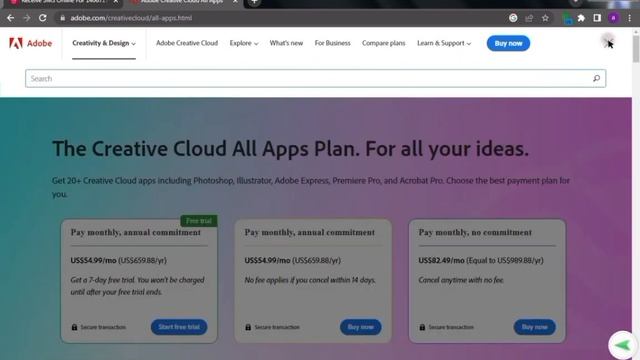Viewport: 640px width, 360px height.
Task: Click 'Pay monthly, no commitment' heading
Action: click(475, 232)
